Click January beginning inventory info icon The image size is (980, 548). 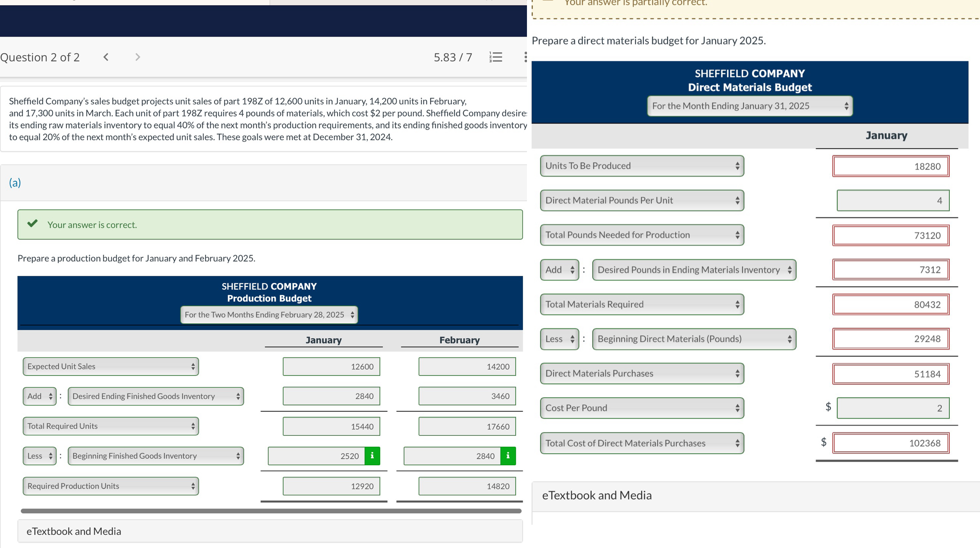[372, 456]
